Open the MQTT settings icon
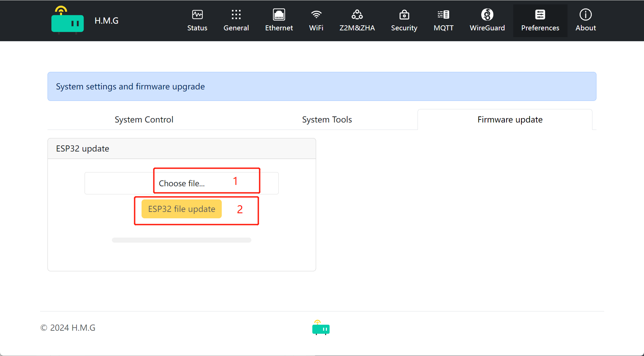This screenshot has height=356, width=644. coord(443,15)
